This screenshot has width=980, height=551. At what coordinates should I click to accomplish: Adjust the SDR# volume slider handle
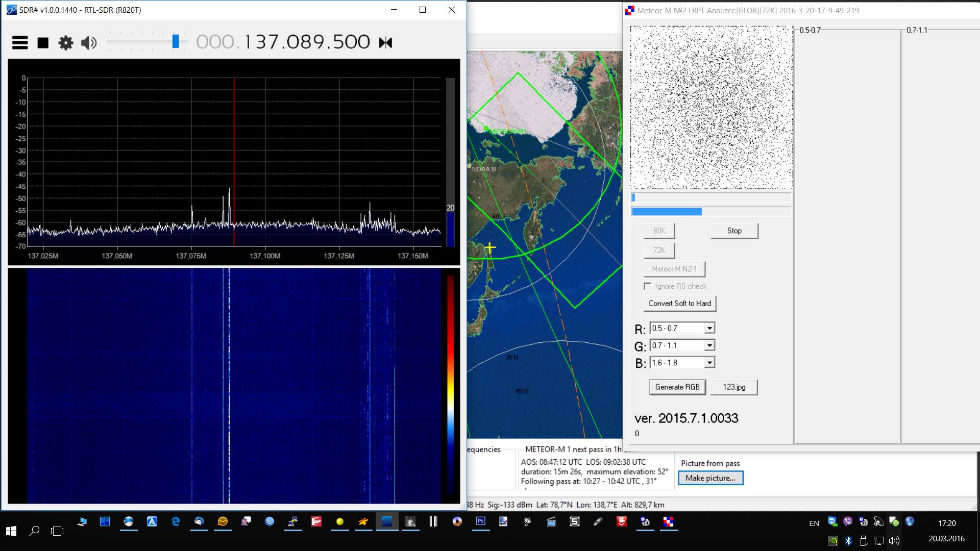pyautogui.click(x=176, y=41)
